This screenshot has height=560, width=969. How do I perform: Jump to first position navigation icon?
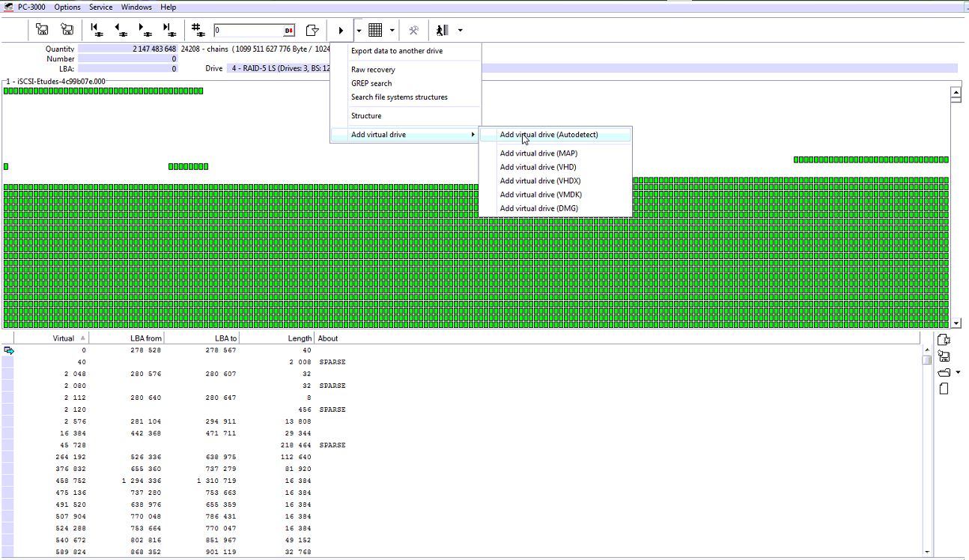pyautogui.click(x=96, y=30)
